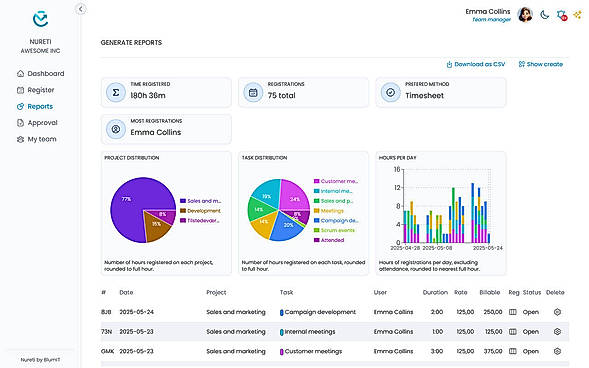Click the check icon in Preferred Method card
Screen dimensions: 589x368
pos(391,92)
